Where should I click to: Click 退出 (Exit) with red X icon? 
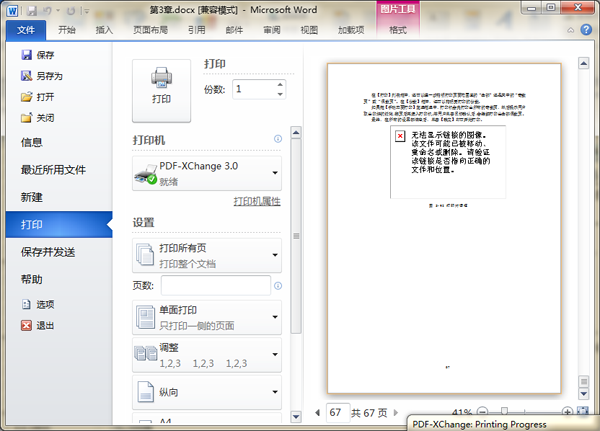pyautogui.click(x=38, y=325)
